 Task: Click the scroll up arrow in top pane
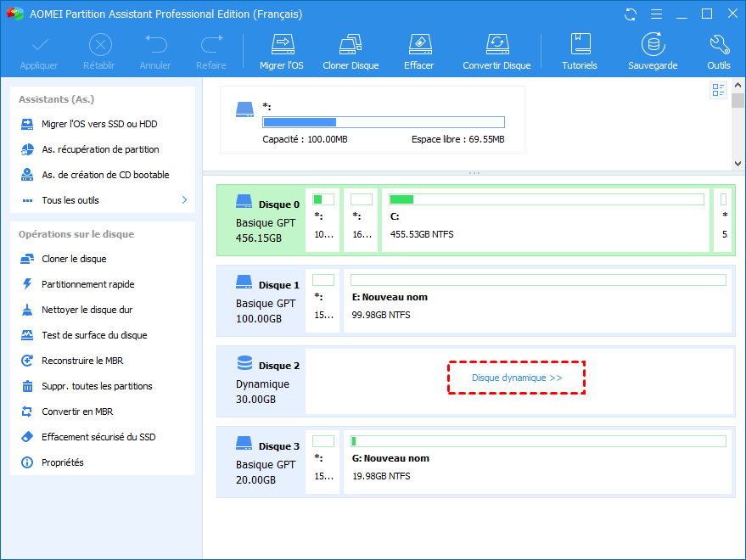[738, 86]
